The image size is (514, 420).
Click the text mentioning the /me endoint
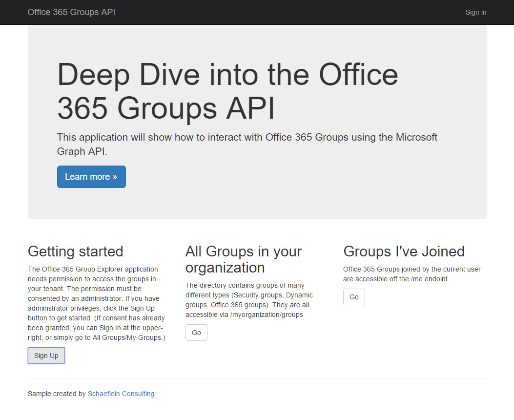click(x=411, y=274)
